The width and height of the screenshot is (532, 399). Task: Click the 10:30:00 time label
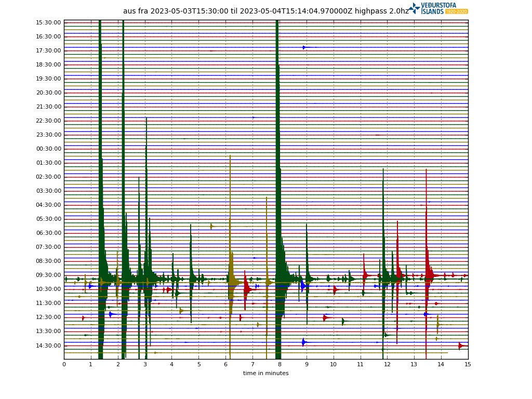pos(48,289)
